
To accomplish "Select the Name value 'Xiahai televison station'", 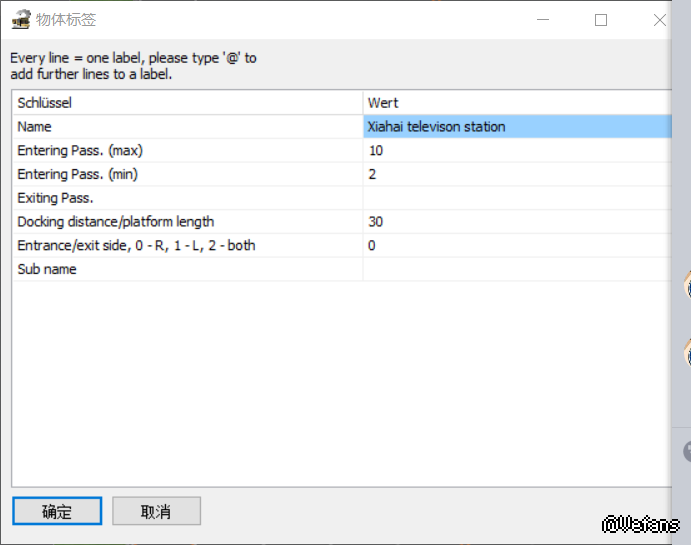I will pyautogui.click(x=517, y=127).
